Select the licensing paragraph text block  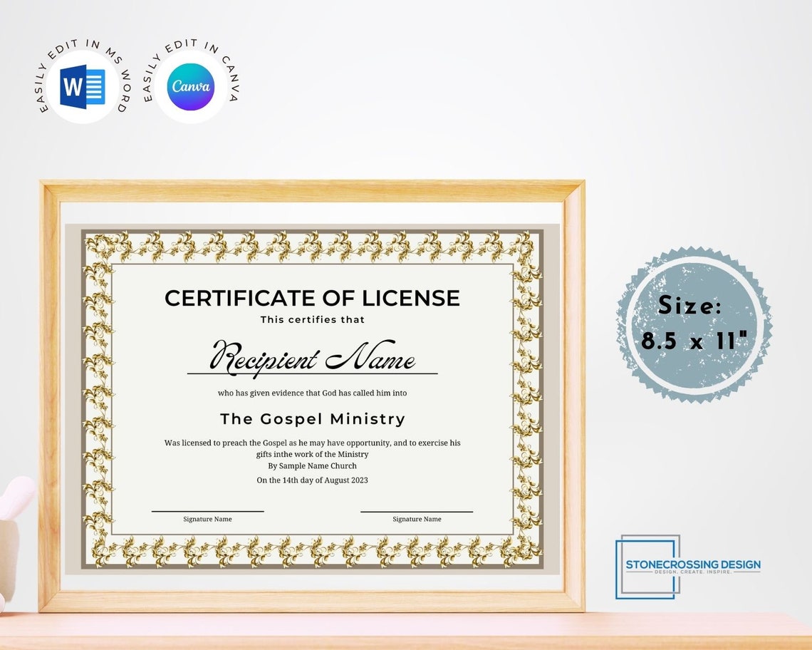(x=312, y=448)
